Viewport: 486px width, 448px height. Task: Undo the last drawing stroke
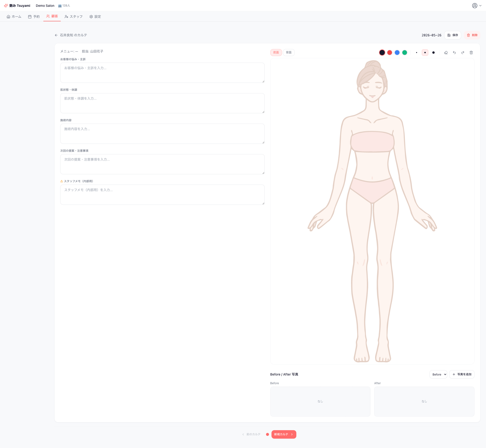tap(454, 53)
